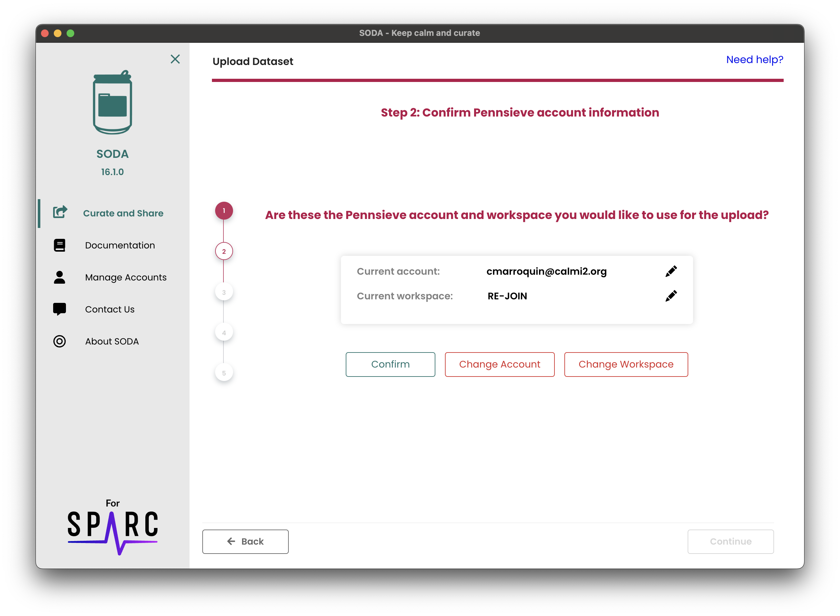Open the Curate and Share icon
The height and width of the screenshot is (616, 840).
[60, 213]
